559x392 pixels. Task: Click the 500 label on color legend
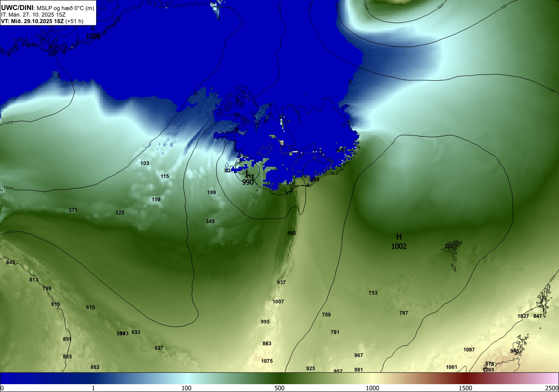coord(279,388)
